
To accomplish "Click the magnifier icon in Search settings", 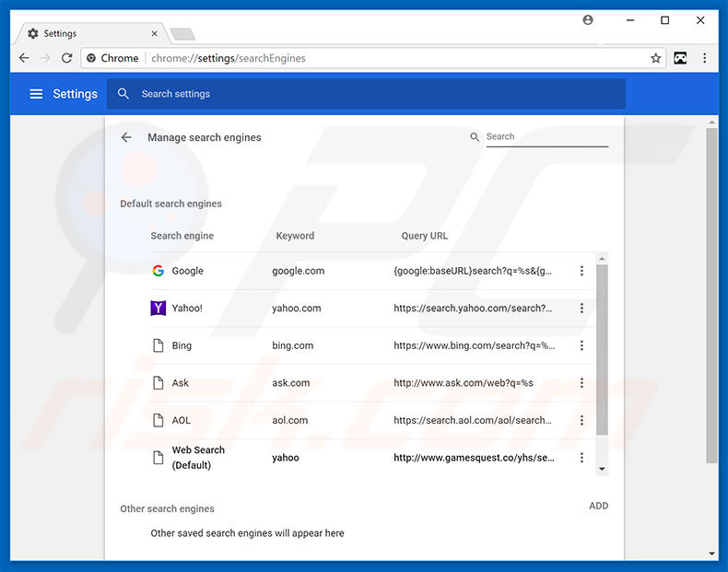I will [123, 94].
